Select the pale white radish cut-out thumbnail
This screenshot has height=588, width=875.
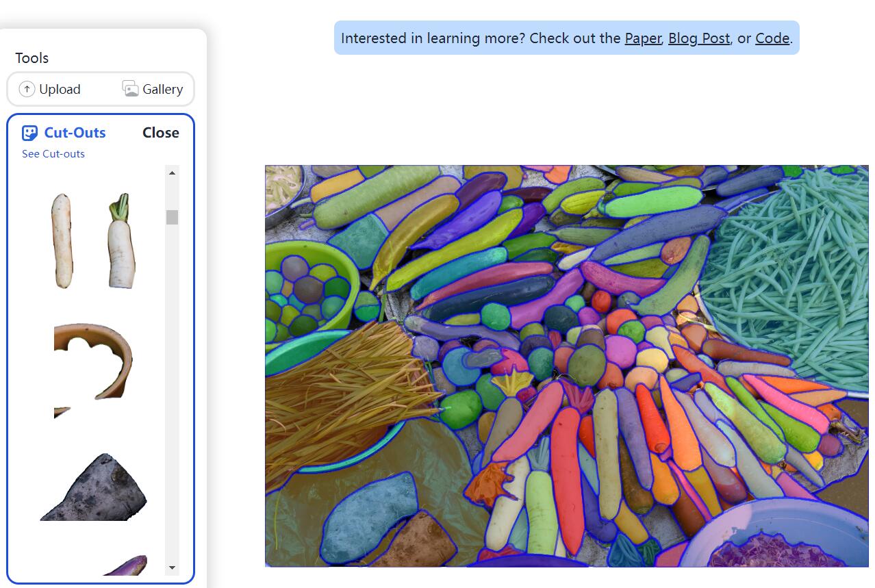coord(62,240)
